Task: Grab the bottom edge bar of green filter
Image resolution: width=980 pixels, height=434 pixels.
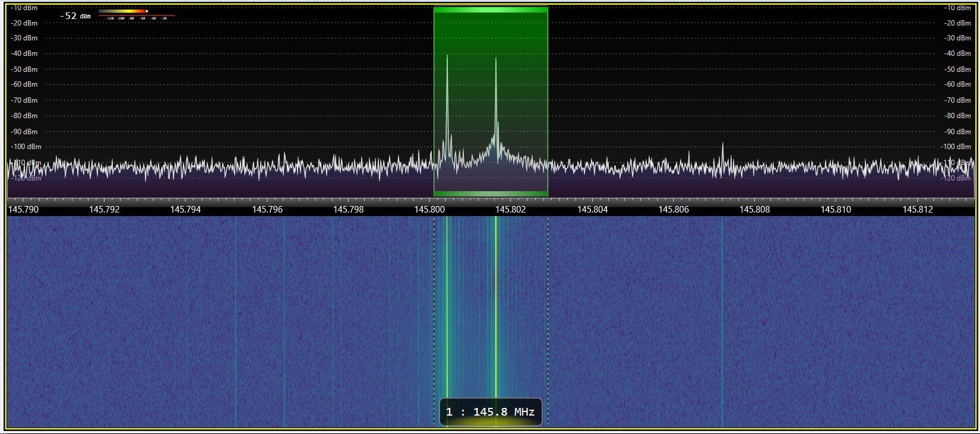Action: coord(491,194)
